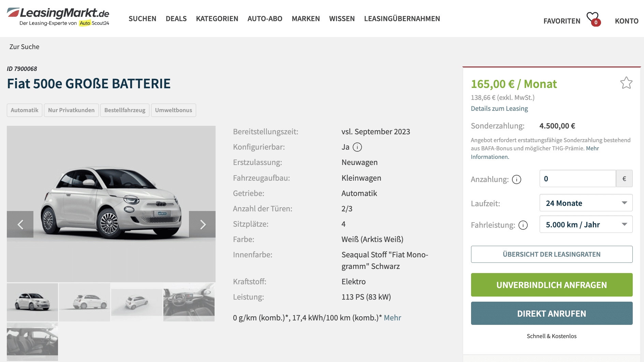Screen dimensions: 644x362
Task: Click the price 165,00 € / Monat
Action: coord(514,84)
